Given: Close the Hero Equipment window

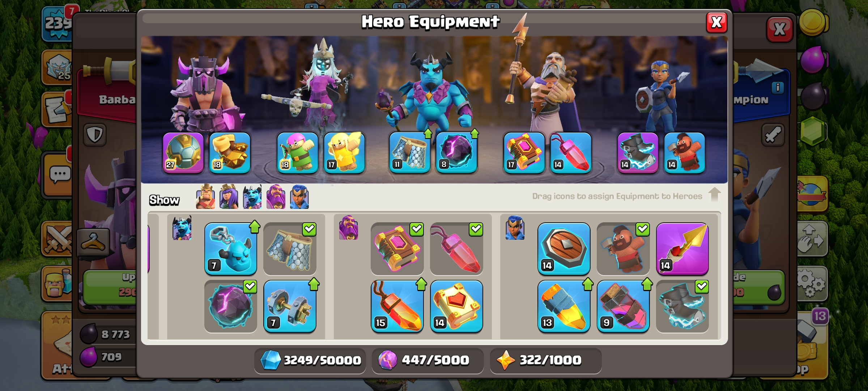Looking at the screenshot, I should point(716,22).
